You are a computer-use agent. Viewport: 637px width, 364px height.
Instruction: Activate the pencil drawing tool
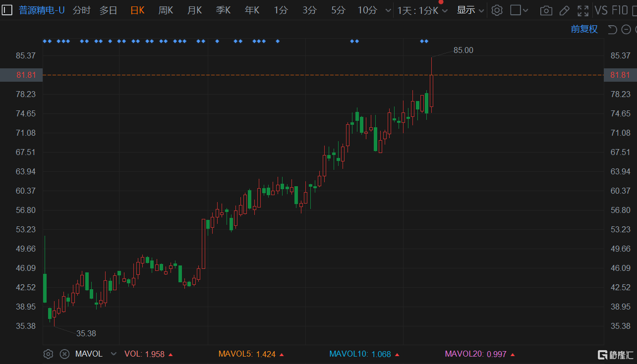click(564, 10)
